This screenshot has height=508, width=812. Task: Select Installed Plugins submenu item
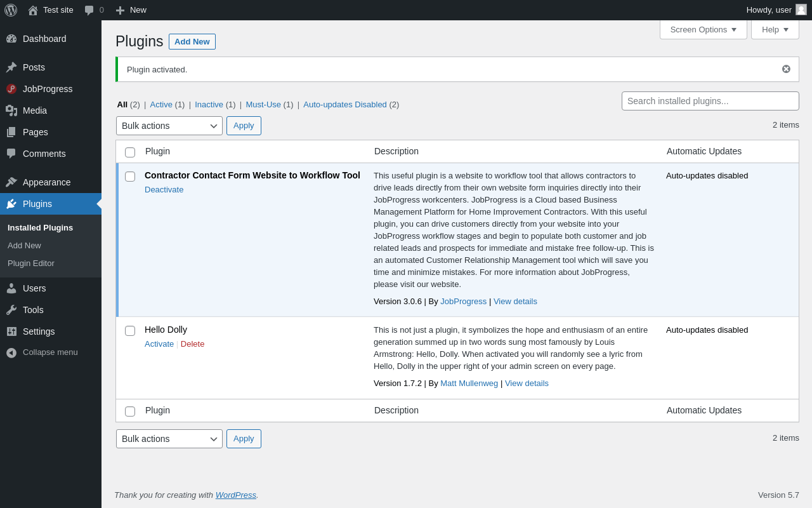[40, 228]
